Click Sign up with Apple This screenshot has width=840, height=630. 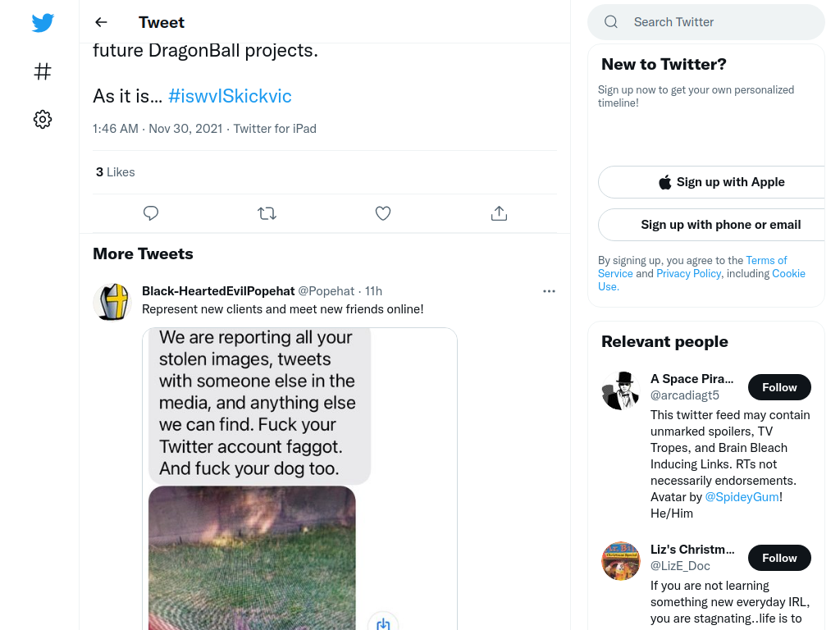[x=721, y=182]
